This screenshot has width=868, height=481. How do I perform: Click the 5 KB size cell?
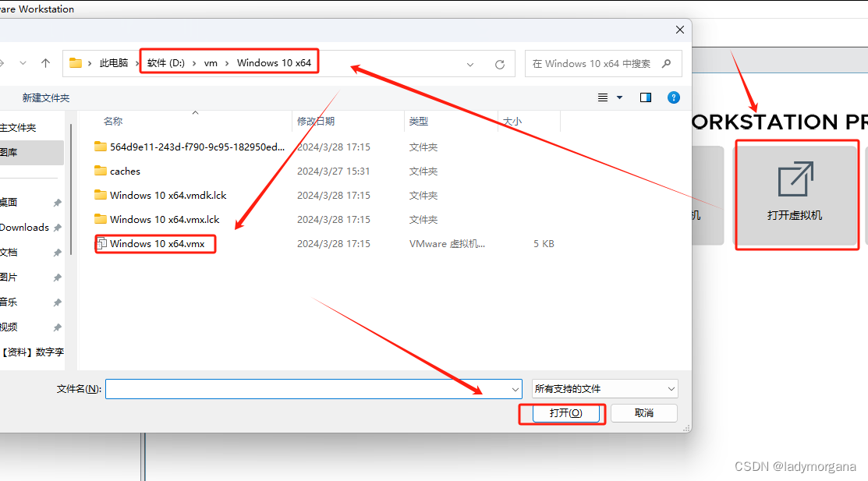(544, 243)
